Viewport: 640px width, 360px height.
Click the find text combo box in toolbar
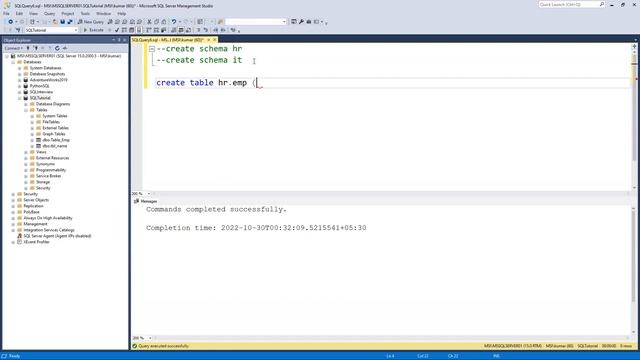tap(256, 22)
